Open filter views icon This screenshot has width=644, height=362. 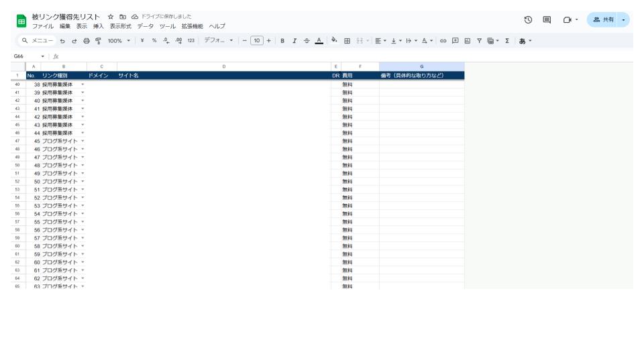[490, 41]
